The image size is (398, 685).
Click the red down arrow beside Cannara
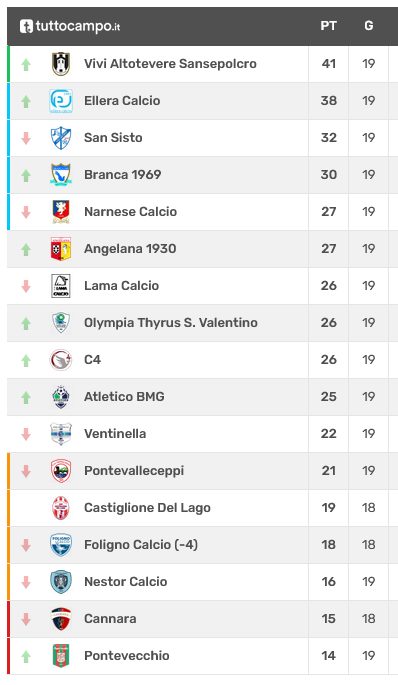pyautogui.click(x=26, y=619)
